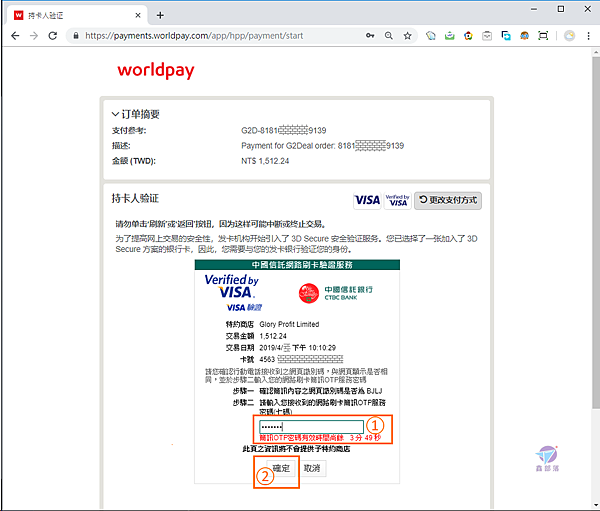The height and width of the screenshot is (511, 600).
Task: Open the gray clipboard extension icon
Action: (x=487, y=36)
